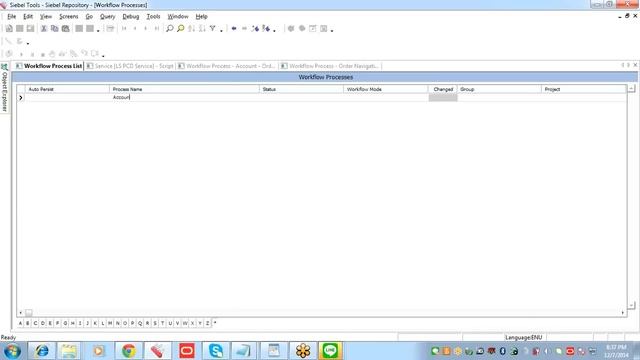Click the Sort Descending toolbar icon
The image size is (640, 360).
tap(202, 29)
